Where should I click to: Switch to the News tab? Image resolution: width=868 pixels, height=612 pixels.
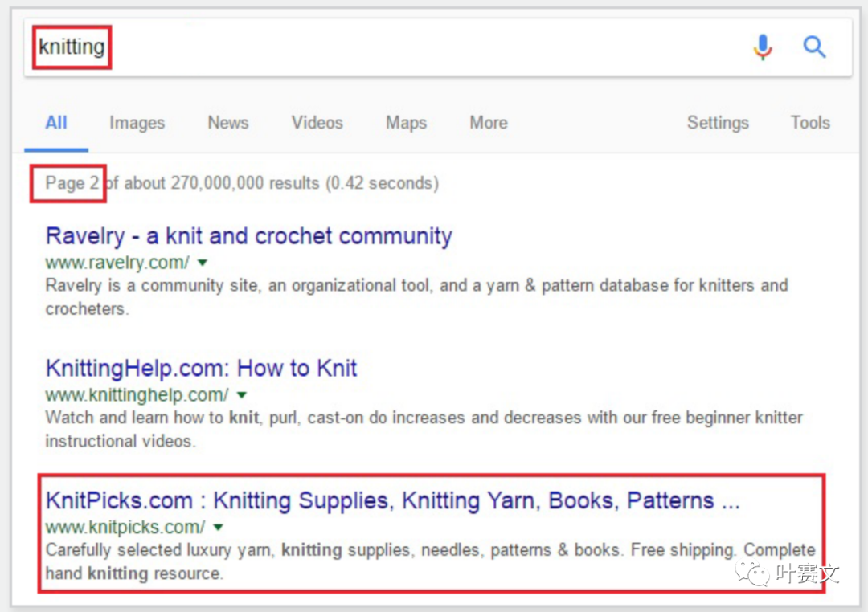click(x=227, y=123)
